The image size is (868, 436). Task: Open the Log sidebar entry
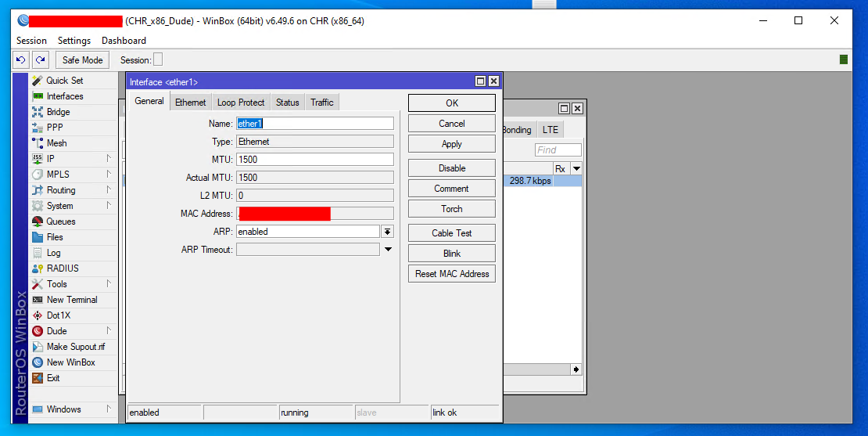click(x=73, y=253)
